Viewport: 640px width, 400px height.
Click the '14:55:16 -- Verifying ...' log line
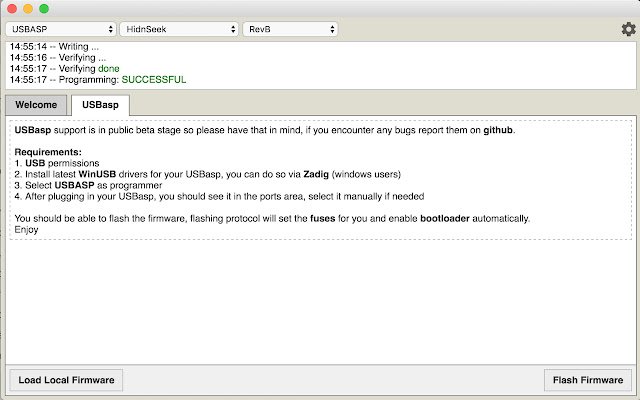pos(58,58)
